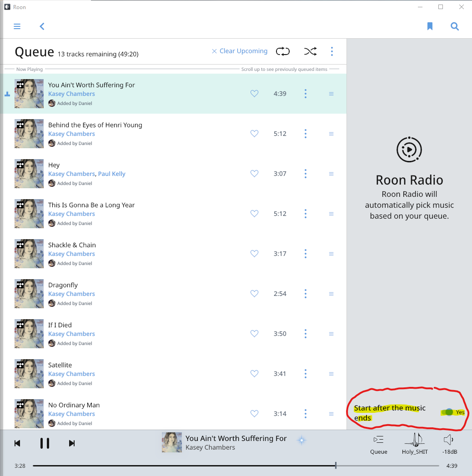Image resolution: width=472 pixels, height=476 pixels.
Task: Open more options for If I Died
Action: (x=306, y=334)
